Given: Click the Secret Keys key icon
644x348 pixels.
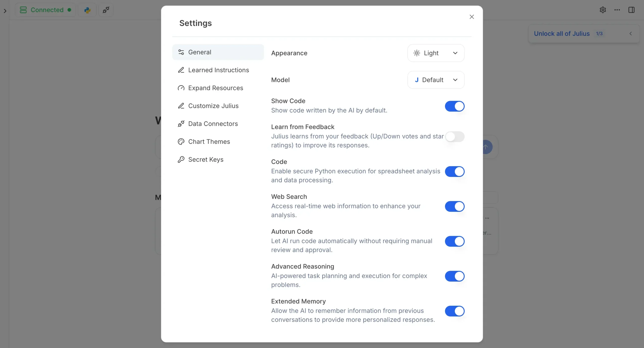Looking at the screenshot, I should point(181,160).
